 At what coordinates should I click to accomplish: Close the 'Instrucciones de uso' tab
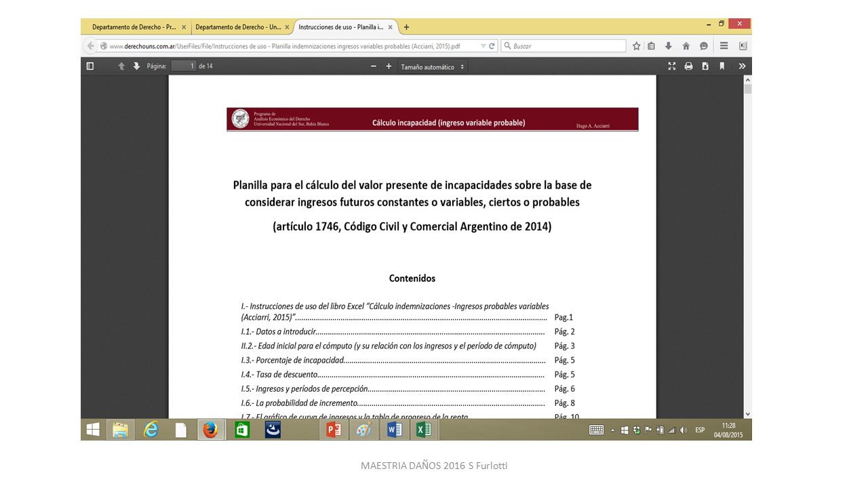coord(391,27)
